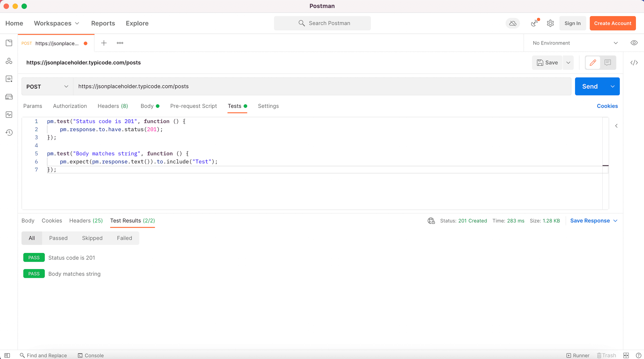This screenshot has height=359, width=644.
Task: Open the Mock Servers sidebar icon
Action: point(9,97)
